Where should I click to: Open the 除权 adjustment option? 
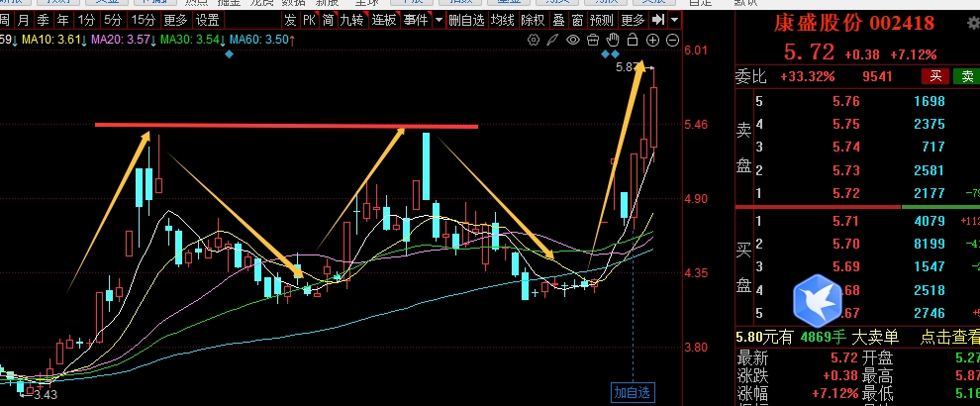[x=534, y=20]
